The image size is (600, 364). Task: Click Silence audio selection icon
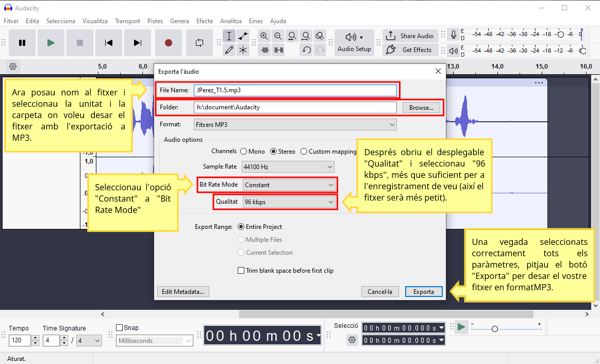pos(279,50)
